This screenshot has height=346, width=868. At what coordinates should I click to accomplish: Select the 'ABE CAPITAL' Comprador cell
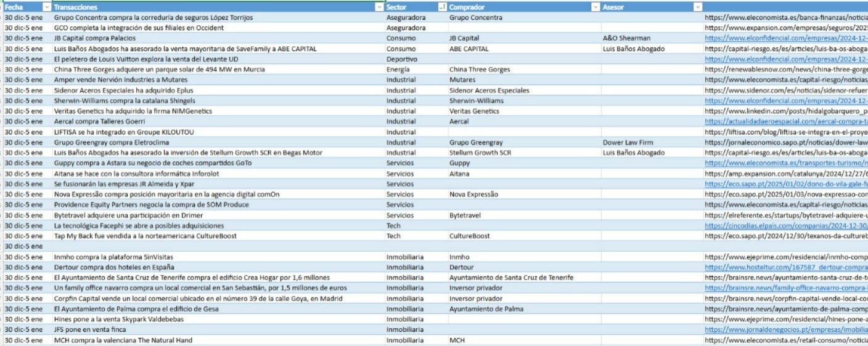pyautogui.click(x=525, y=49)
